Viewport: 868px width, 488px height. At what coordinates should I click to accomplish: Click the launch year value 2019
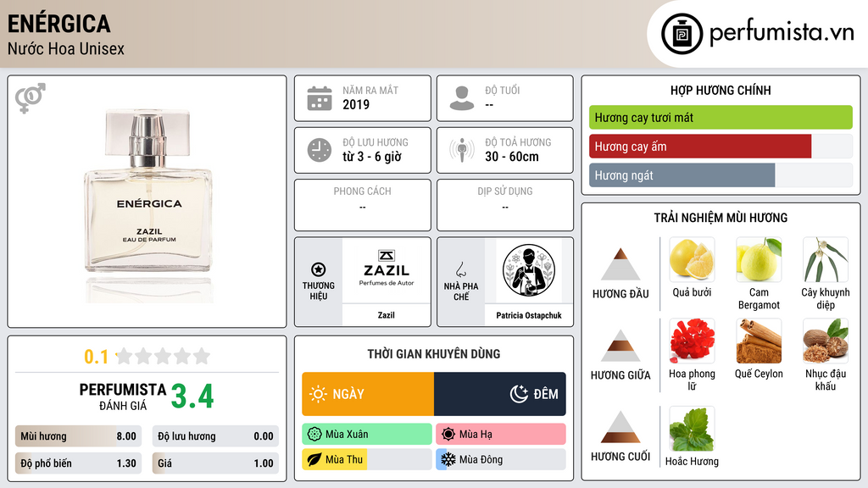(356, 104)
